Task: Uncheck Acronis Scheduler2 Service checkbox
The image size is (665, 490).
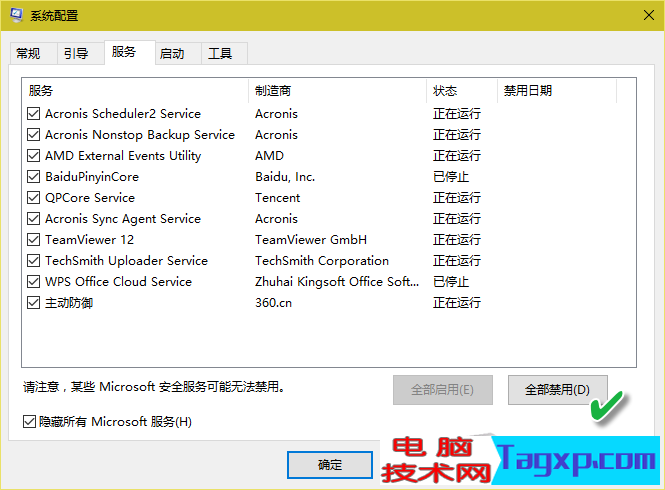Action: (x=34, y=114)
